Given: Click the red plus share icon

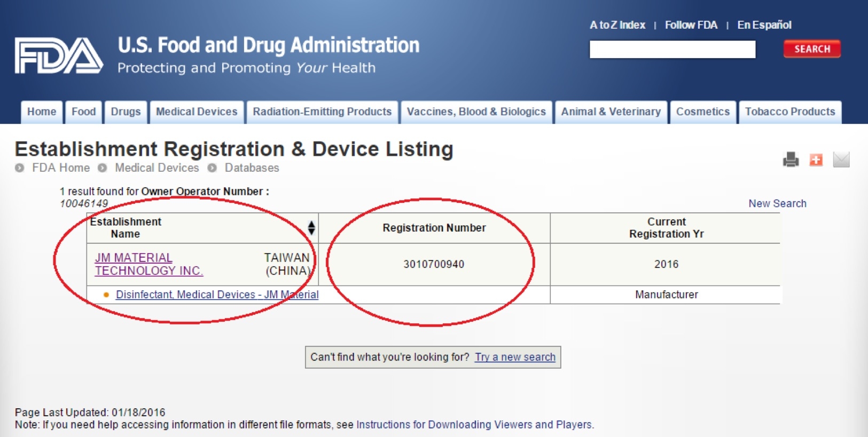Looking at the screenshot, I should pos(816,160).
